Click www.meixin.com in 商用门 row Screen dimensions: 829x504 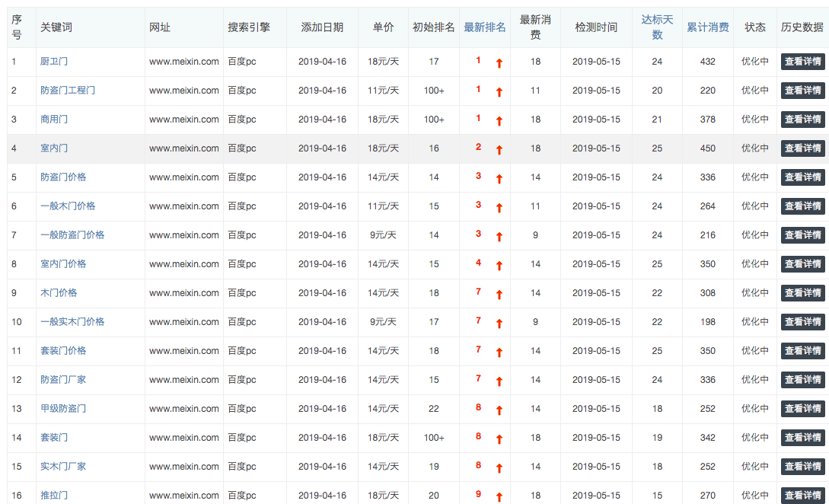pos(184,120)
